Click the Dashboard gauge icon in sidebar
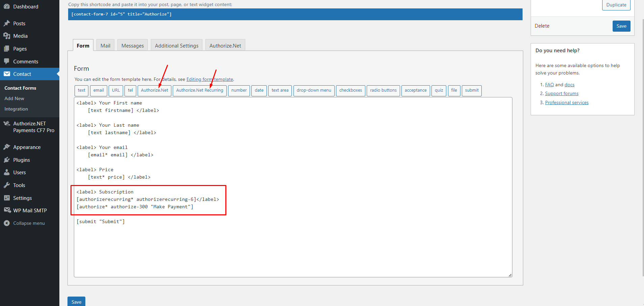This screenshot has width=644, height=306. 7,6
